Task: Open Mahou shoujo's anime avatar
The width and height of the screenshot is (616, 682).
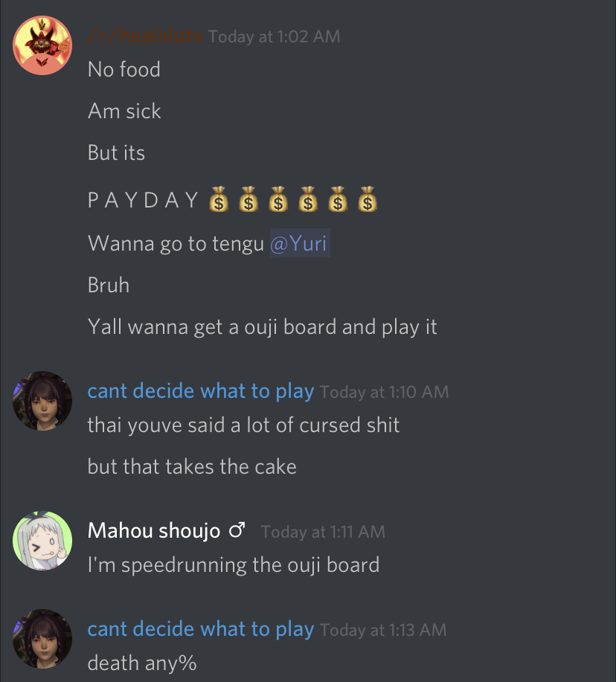Action: coord(42,541)
